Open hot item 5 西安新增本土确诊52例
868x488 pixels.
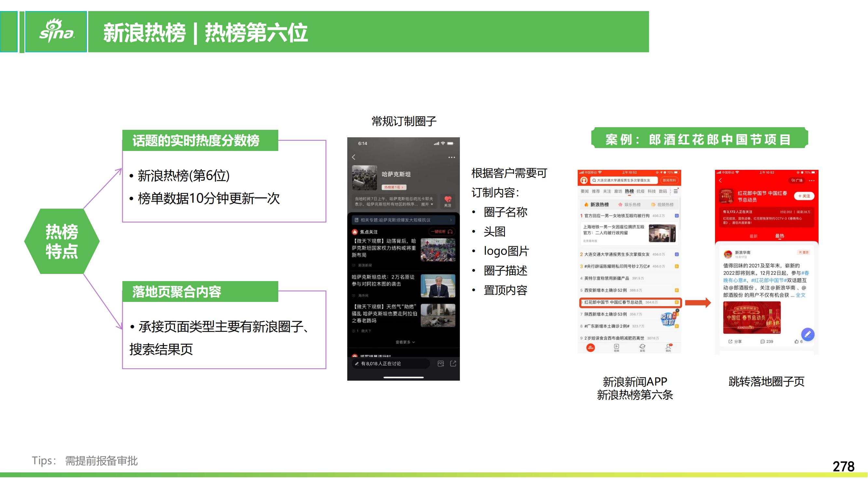pyautogui.click(x=629, y=290)
